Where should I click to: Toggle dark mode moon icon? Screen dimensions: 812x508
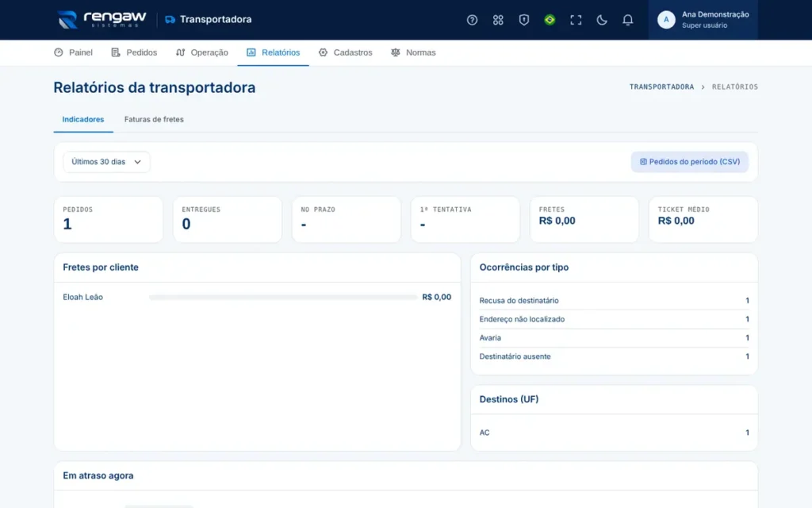coord(602,20)
